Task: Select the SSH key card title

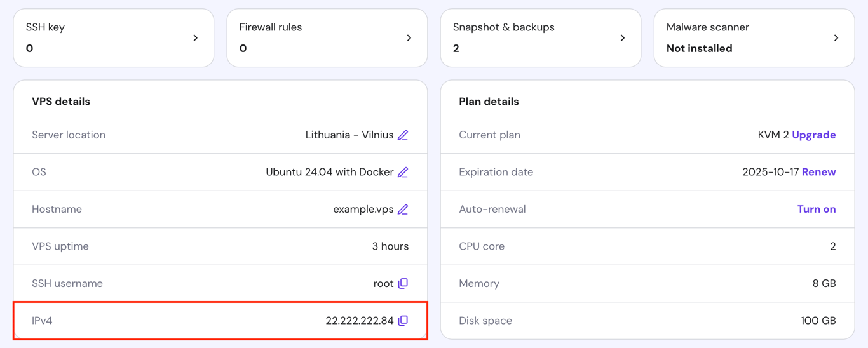Action: coord(45,27)
